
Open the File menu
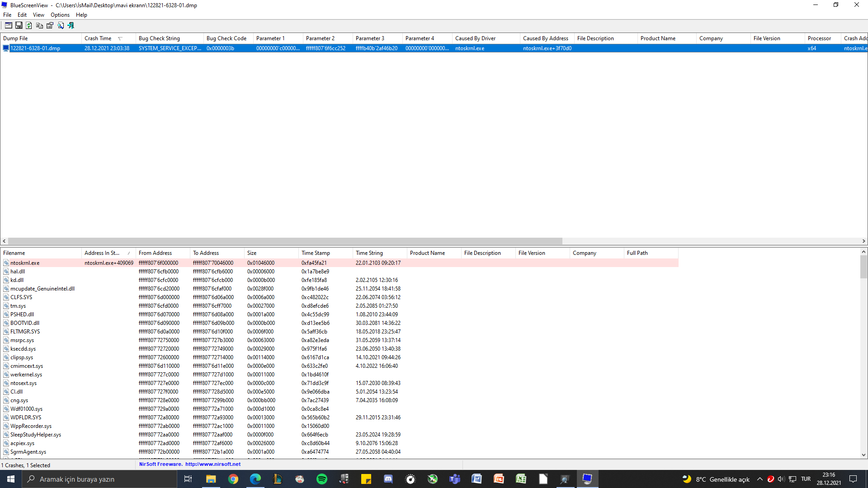(x=7, y=15)
